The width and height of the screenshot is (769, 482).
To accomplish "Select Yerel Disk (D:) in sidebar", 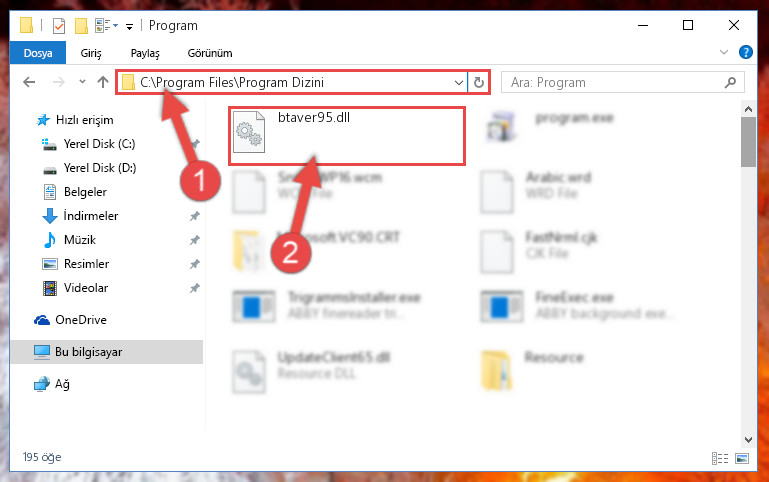I will [x=100, y=168].
